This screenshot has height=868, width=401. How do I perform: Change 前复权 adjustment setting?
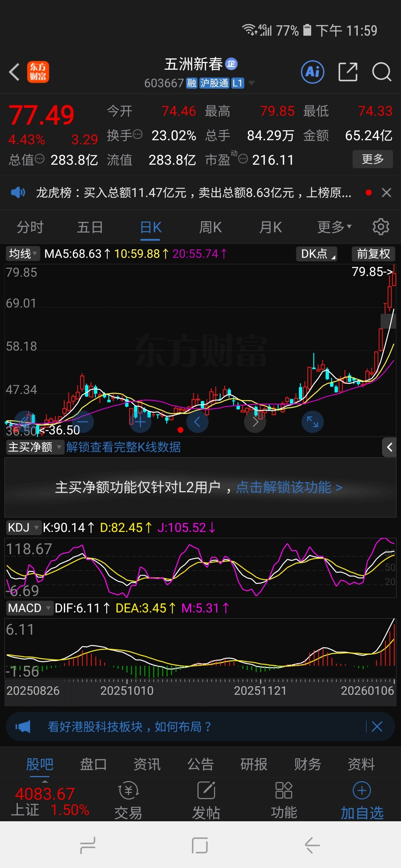pos(373,254)
